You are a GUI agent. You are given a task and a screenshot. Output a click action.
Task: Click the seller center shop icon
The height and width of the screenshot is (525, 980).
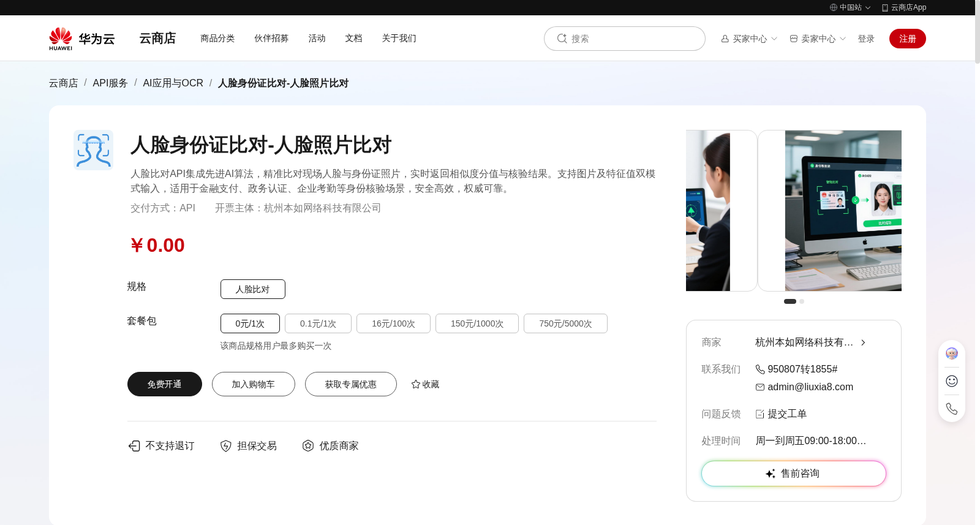[x=794, y=39]
